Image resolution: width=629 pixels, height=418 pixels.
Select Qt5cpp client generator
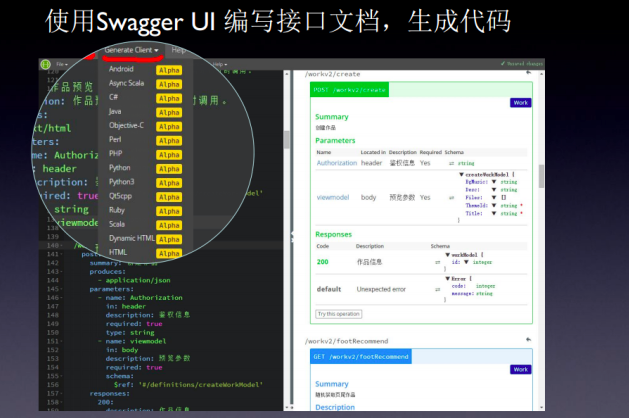pyautogui.click(x=120, y=196)
